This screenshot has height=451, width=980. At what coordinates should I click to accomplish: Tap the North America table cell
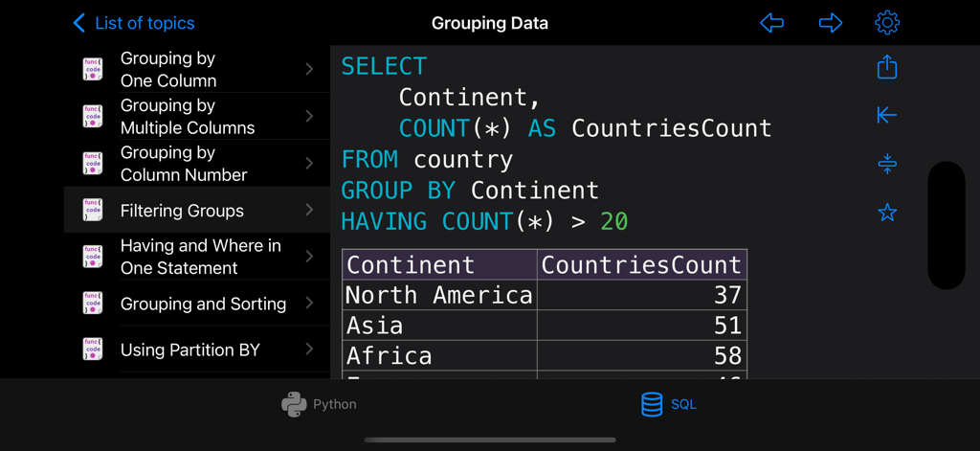(x=439, y=295)
